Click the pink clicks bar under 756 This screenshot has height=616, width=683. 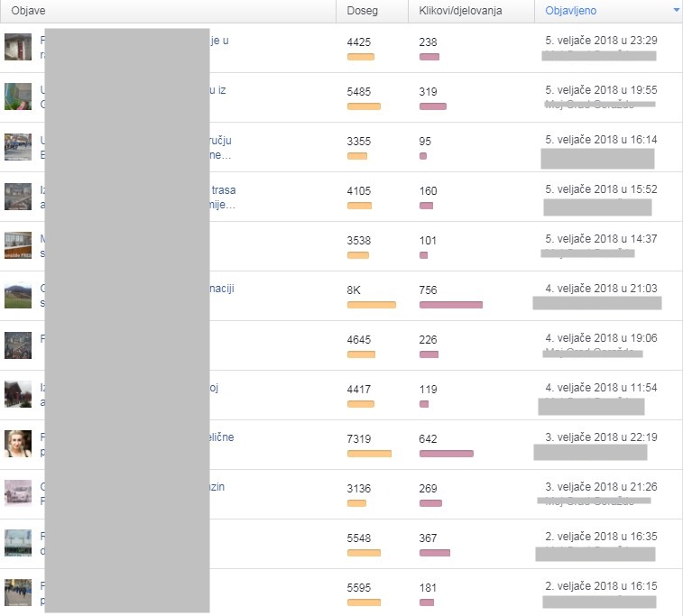(x=450, y=305)
